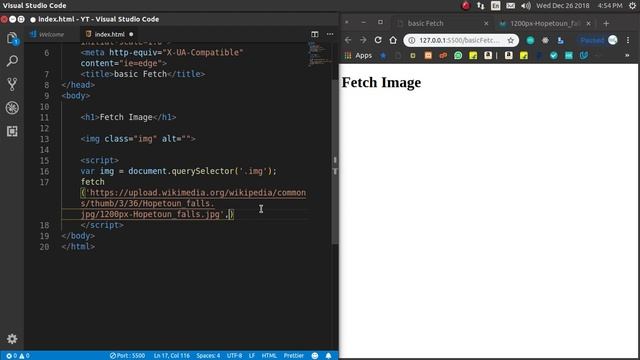The height and width of the screenshot is (360, 640).
Task: Click the Prettier status bar item
Action: point(293,356)
